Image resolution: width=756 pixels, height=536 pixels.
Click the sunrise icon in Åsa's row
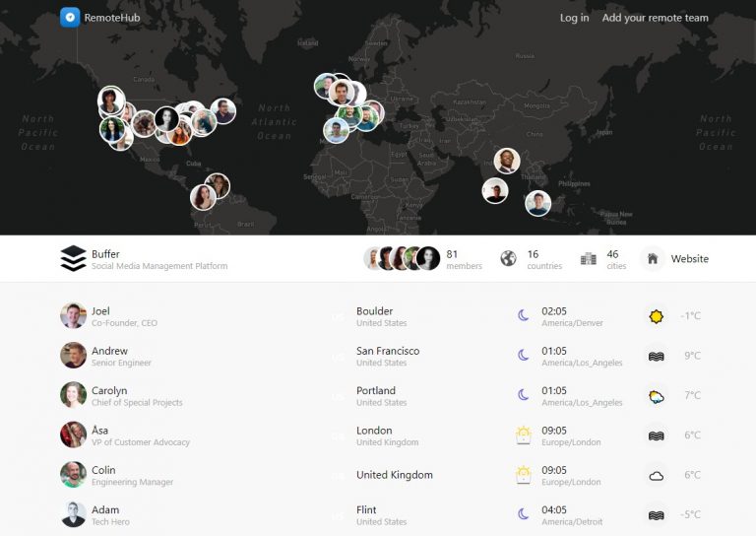coord(523,435)
